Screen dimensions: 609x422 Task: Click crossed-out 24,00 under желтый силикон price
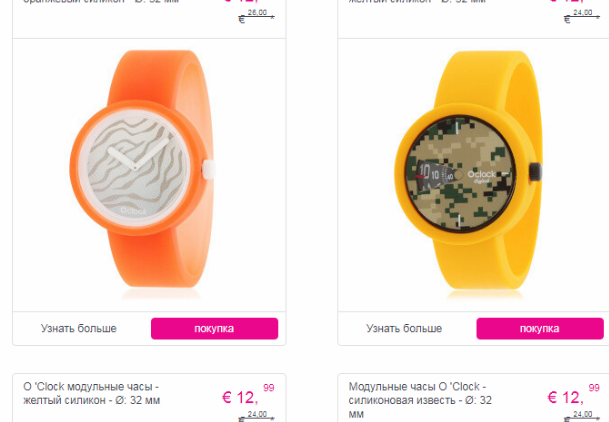tap(256, 416)
